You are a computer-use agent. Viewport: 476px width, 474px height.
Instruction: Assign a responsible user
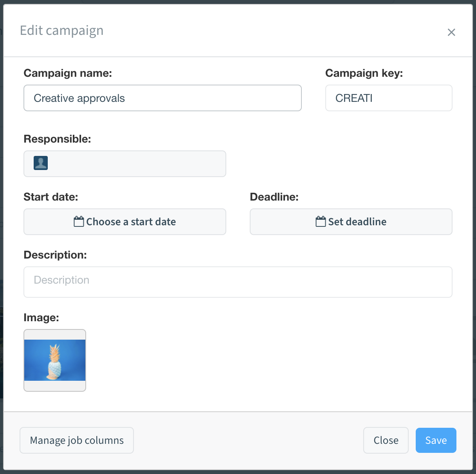tap(124, 163)
